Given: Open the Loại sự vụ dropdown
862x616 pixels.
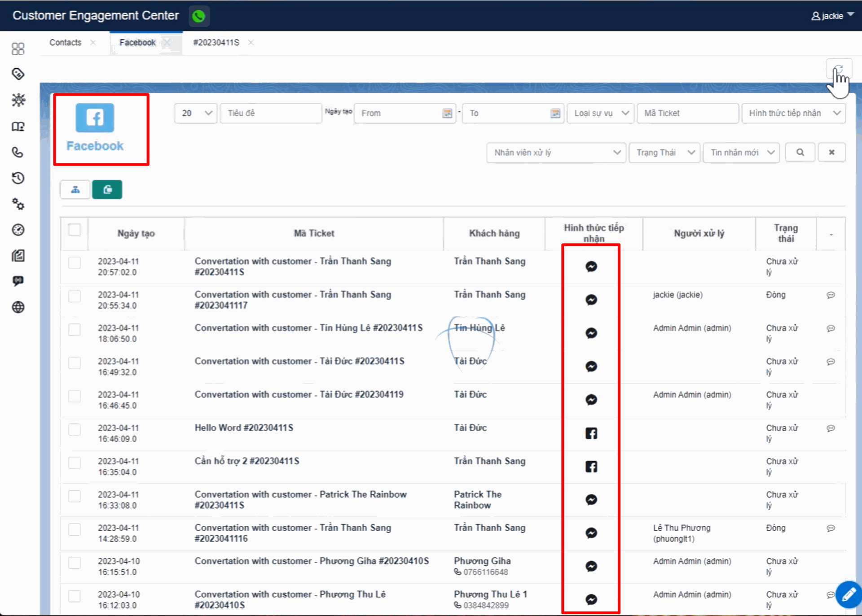Looking at the screenshot, I should (x=600, y=113).
